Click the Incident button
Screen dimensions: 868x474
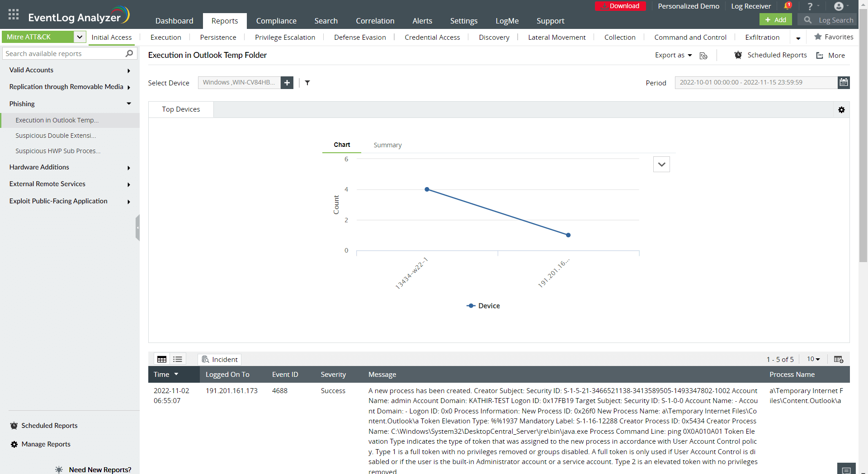(x=220, y=359)
